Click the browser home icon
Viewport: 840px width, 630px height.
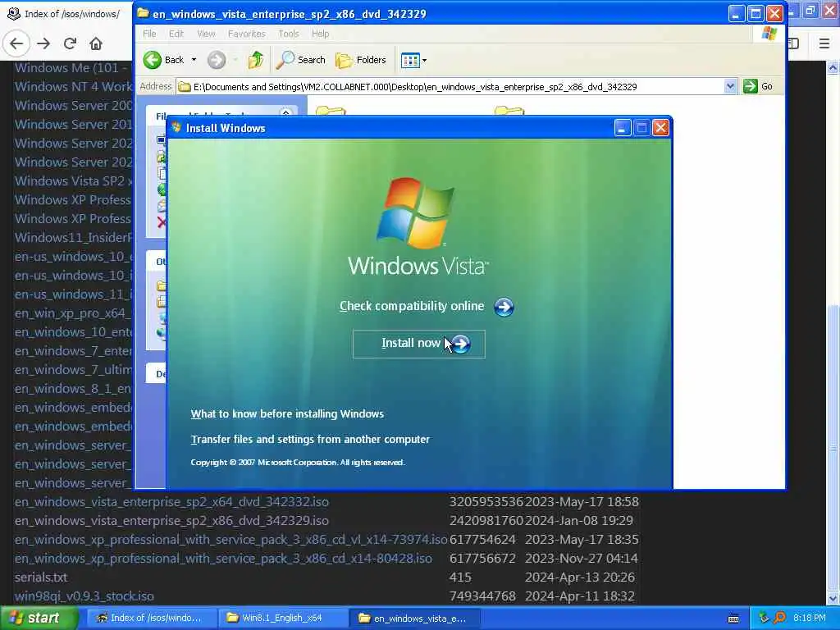point(96,43)
